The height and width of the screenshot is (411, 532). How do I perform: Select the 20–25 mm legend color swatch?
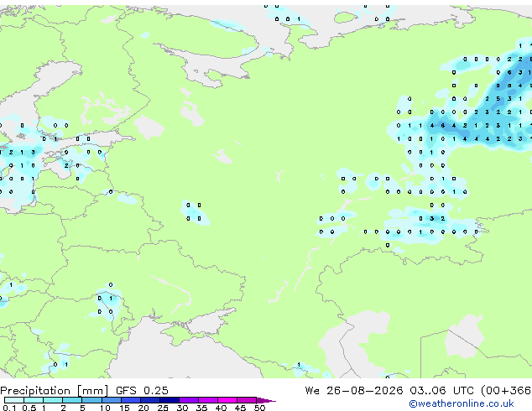point(149,400)
